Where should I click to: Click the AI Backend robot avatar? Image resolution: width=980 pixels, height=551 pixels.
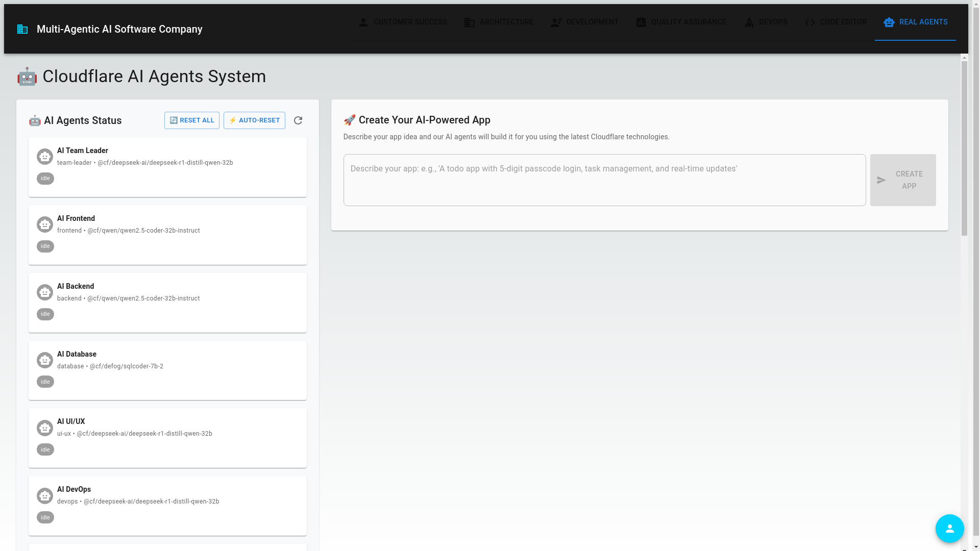45,292
